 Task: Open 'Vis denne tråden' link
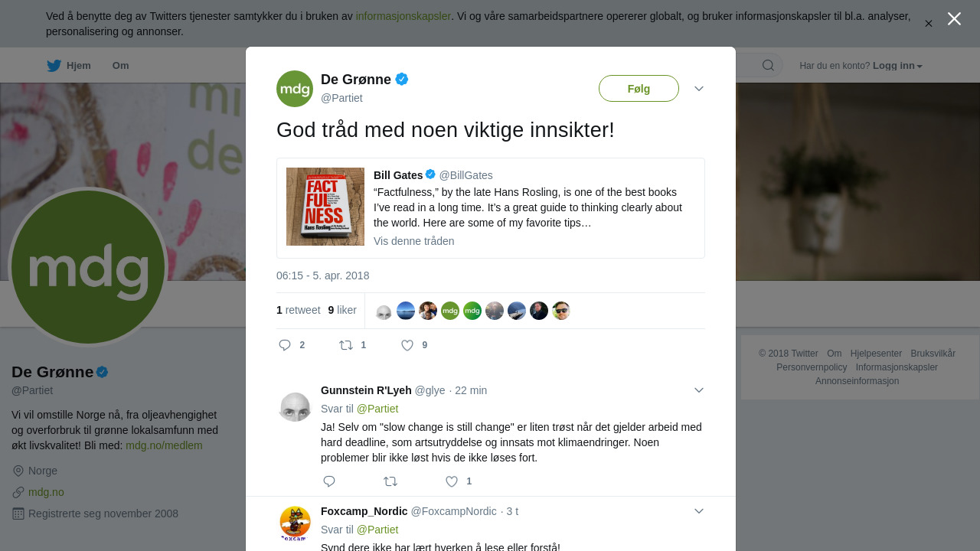(413, 241)
